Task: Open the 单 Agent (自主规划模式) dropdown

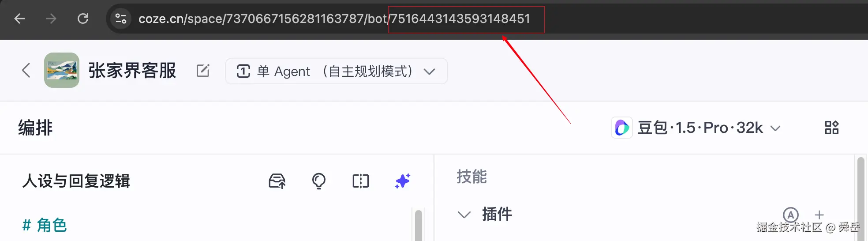Action: coord(336,71)
